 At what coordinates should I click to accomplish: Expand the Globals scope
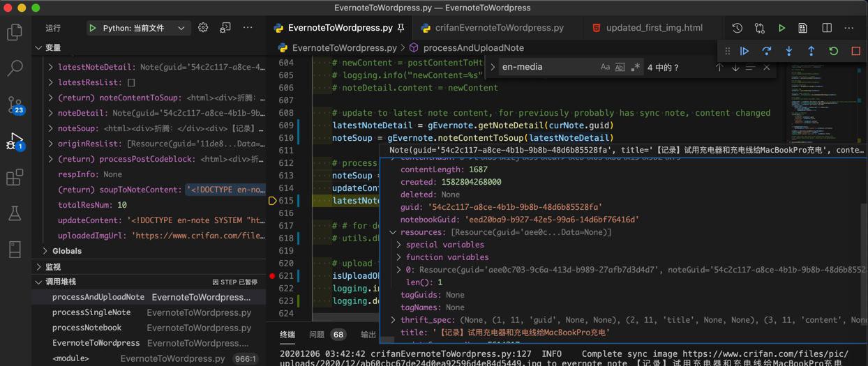click(x=45, y=251)
